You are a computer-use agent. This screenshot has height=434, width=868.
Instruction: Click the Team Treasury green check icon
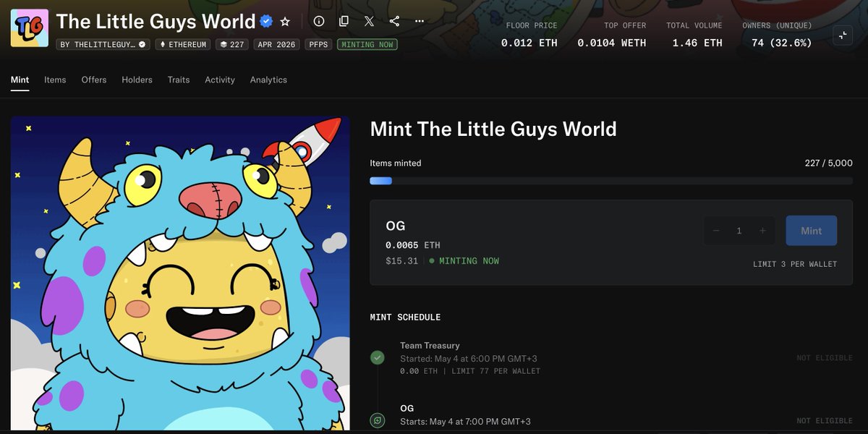378,357
